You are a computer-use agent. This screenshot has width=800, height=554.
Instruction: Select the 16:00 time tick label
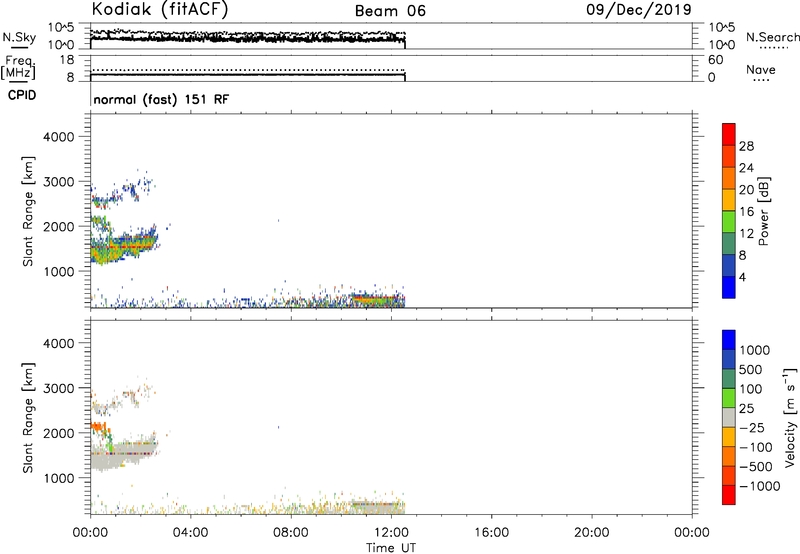tap(491, 533)
